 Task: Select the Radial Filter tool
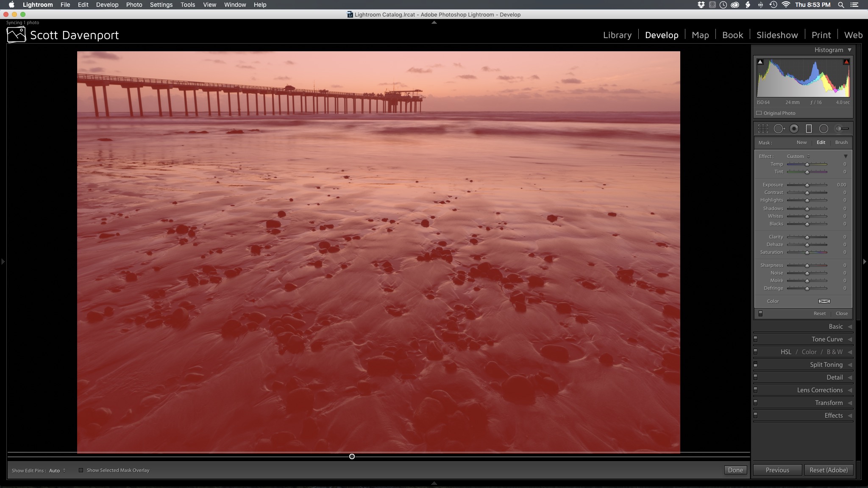point(823,129)
